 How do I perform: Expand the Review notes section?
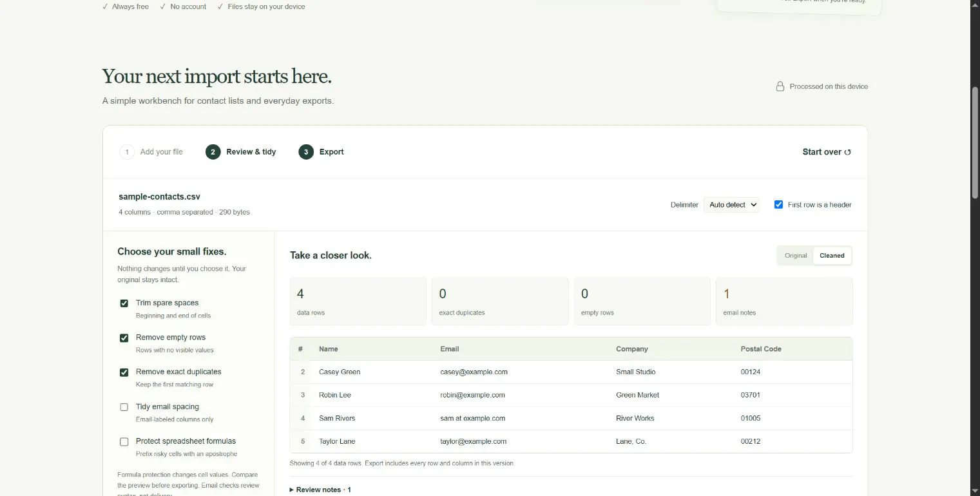(320, 490)
